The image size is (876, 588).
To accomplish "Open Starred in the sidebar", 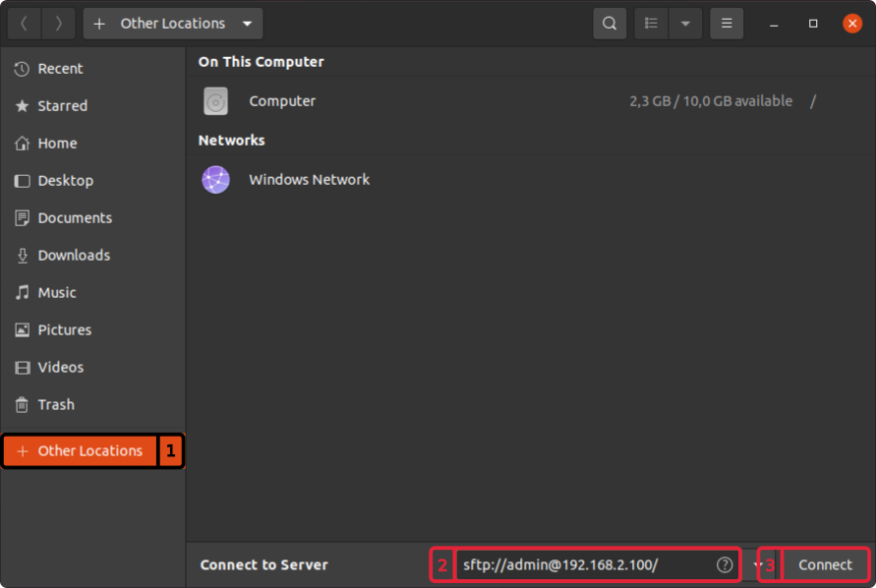I will click(92, 106).
